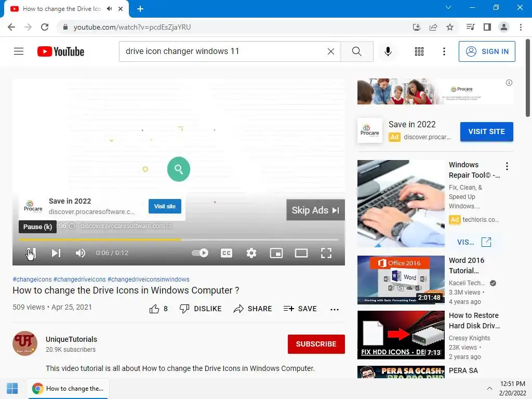
Task: Save video to a playlist
Action: point(300,309)
